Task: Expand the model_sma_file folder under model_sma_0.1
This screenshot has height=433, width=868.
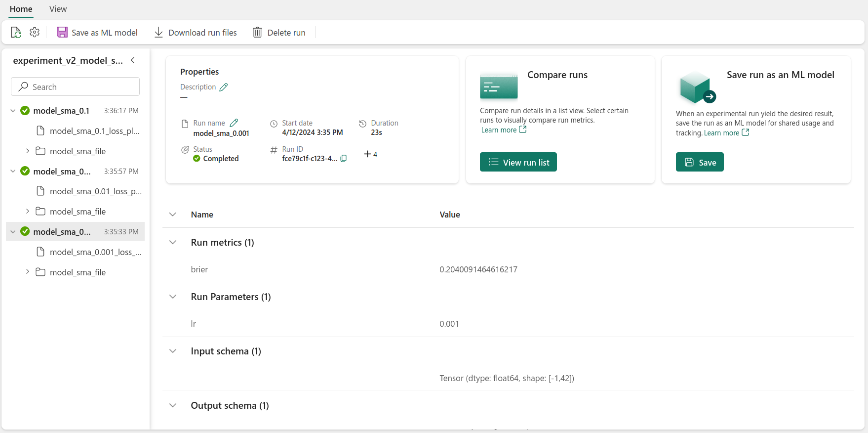Action: pos(28,151)
